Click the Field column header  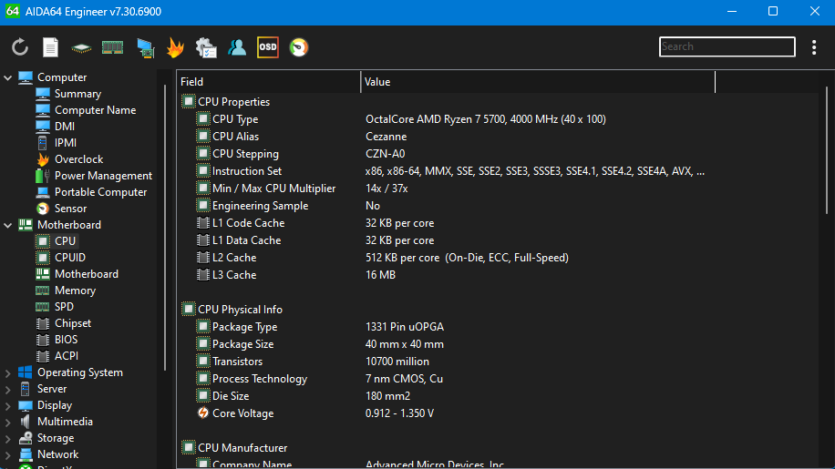[x=269, y=82]
